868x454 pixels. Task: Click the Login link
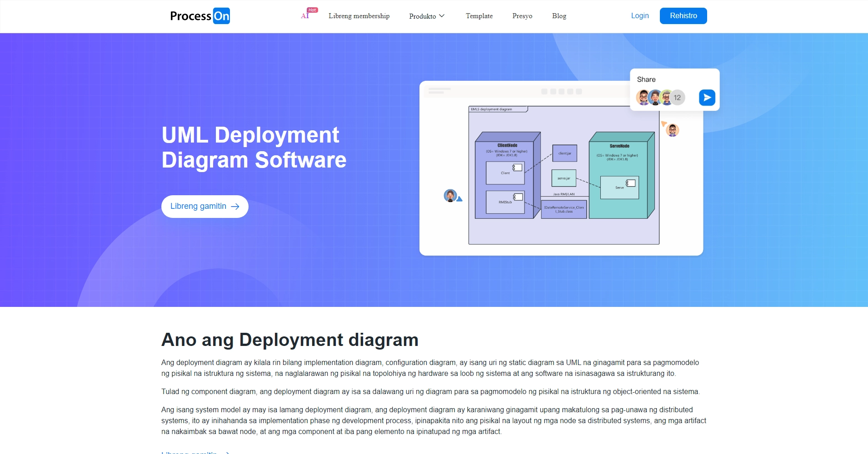coord(640,16)
